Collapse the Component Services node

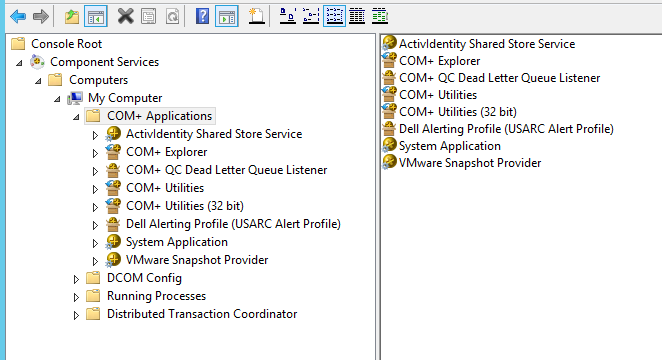point(19,63)
